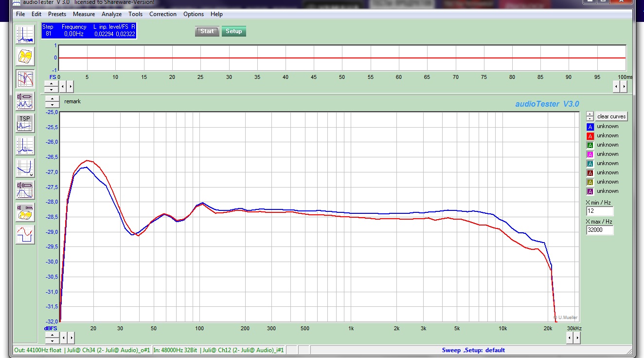Click the yellow 3D waterfall icon
The height and width of the screenshot is (358, 644).
[x=25, y=57]
